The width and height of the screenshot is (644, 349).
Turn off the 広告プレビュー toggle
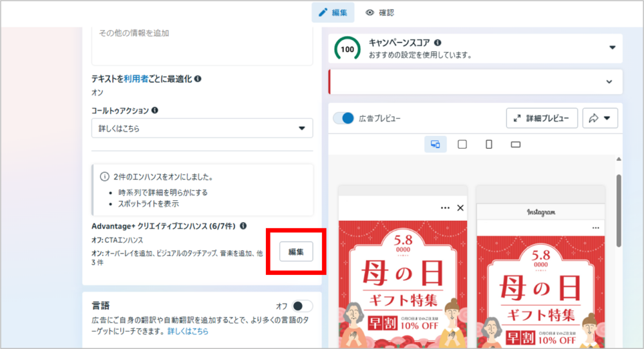344,118
